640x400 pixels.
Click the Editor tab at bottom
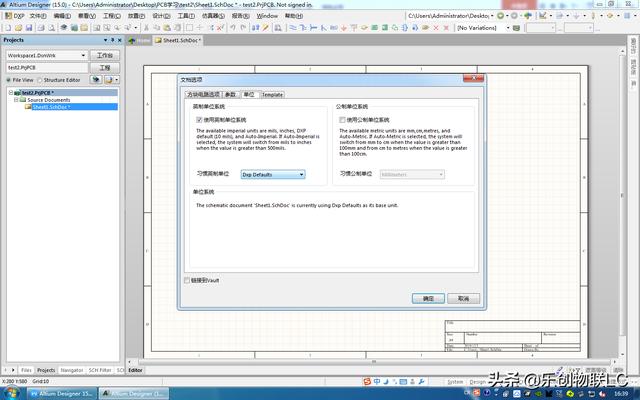(136, 370)
